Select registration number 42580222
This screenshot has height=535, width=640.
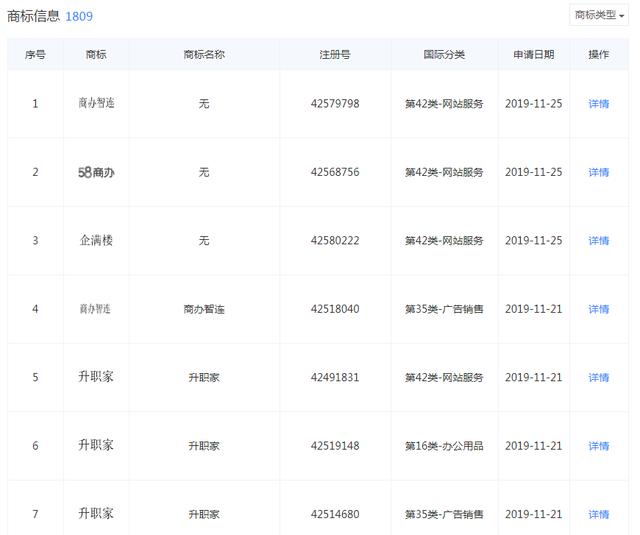(335, 240)
